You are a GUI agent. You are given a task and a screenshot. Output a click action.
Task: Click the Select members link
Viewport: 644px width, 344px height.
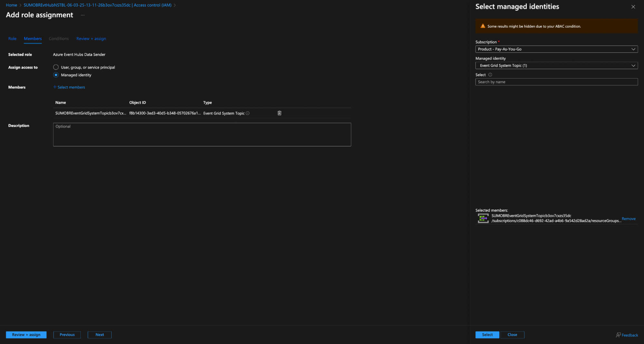69,87
